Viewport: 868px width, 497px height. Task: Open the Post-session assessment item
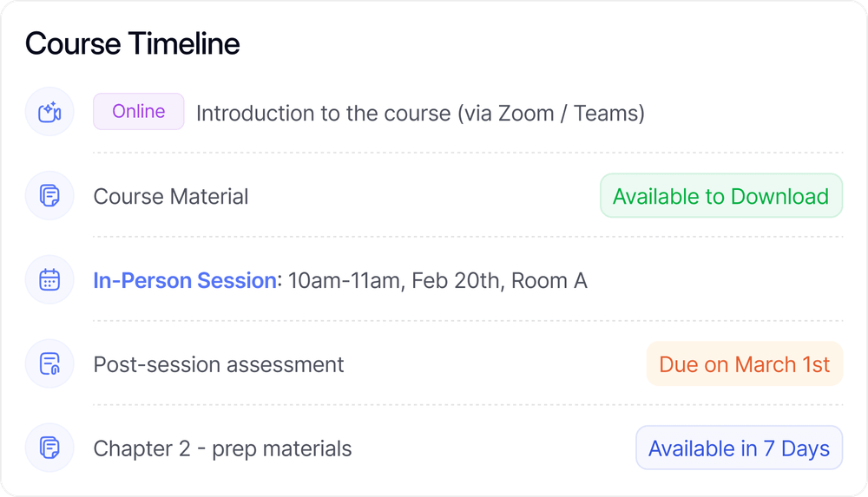[x=219, y=365]
